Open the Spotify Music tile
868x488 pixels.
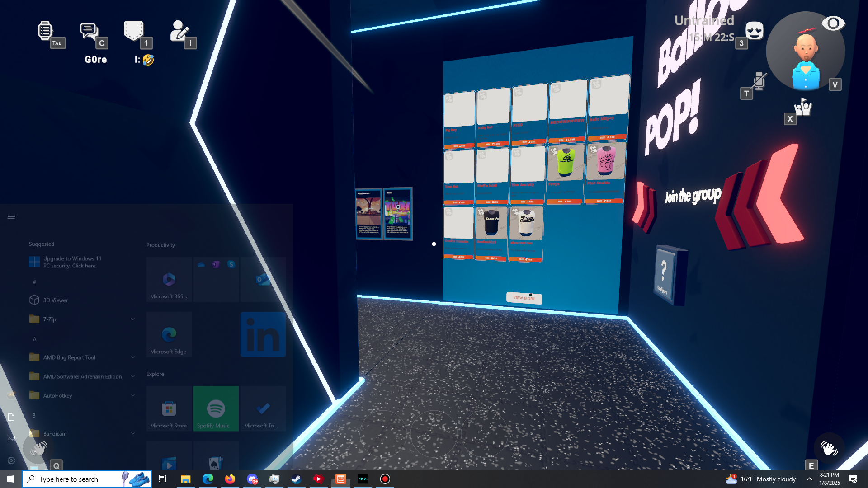point(216,408)
